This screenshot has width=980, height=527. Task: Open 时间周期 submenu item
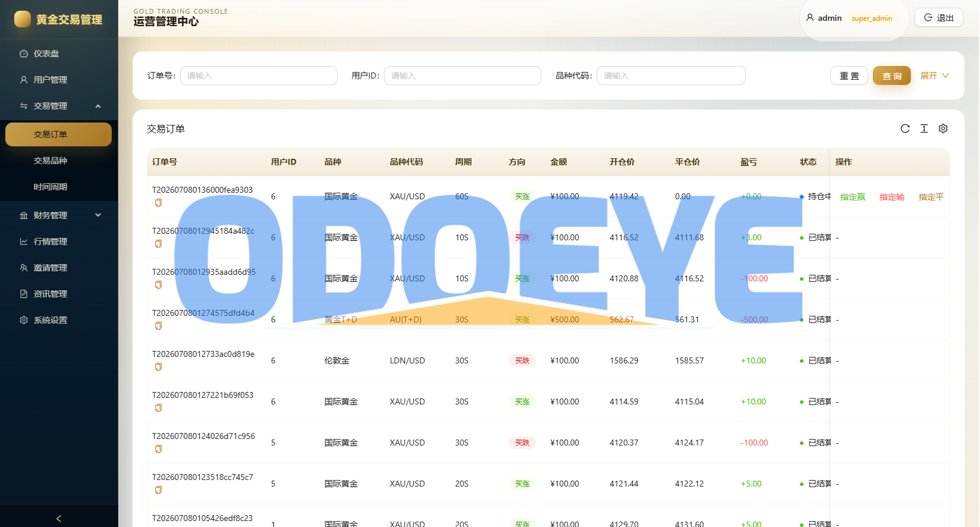59,187
